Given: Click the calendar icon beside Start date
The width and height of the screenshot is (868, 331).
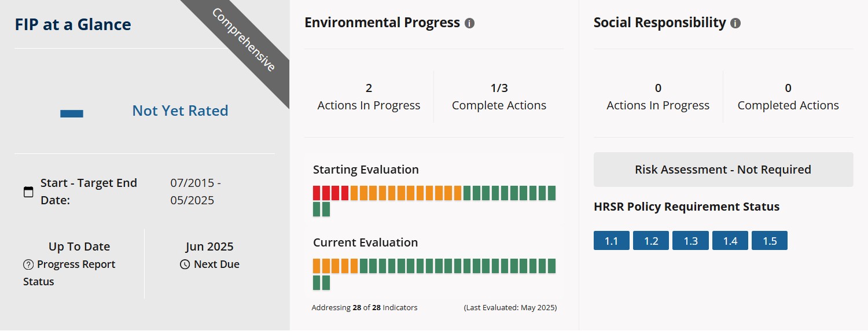Looking at the screenshot, I should tap(28, 192).
